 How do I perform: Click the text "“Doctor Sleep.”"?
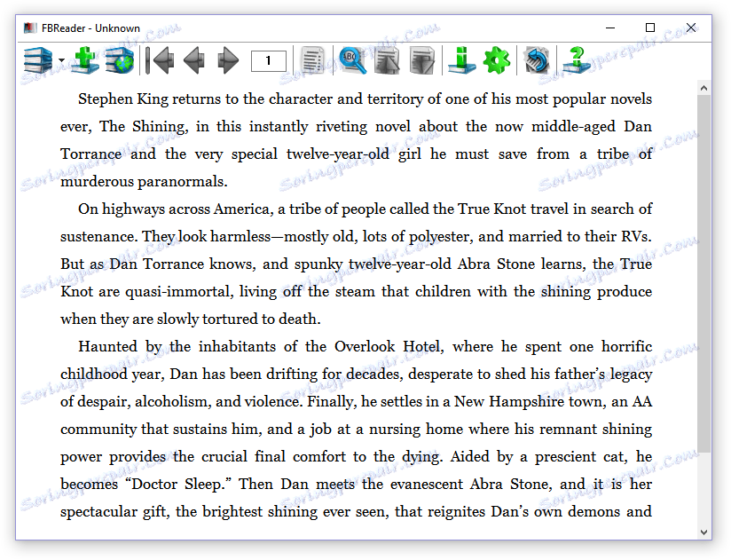178,484
